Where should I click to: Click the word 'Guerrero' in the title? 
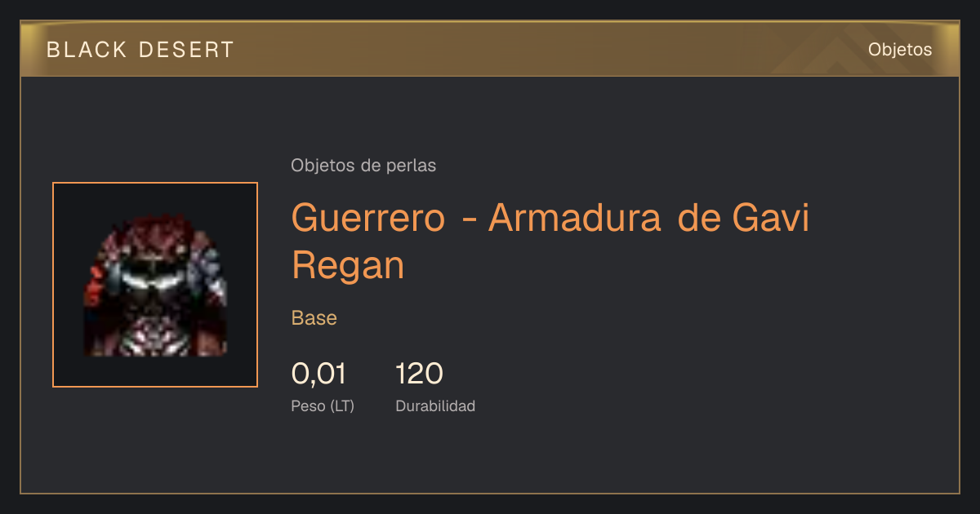coord(368,219)
